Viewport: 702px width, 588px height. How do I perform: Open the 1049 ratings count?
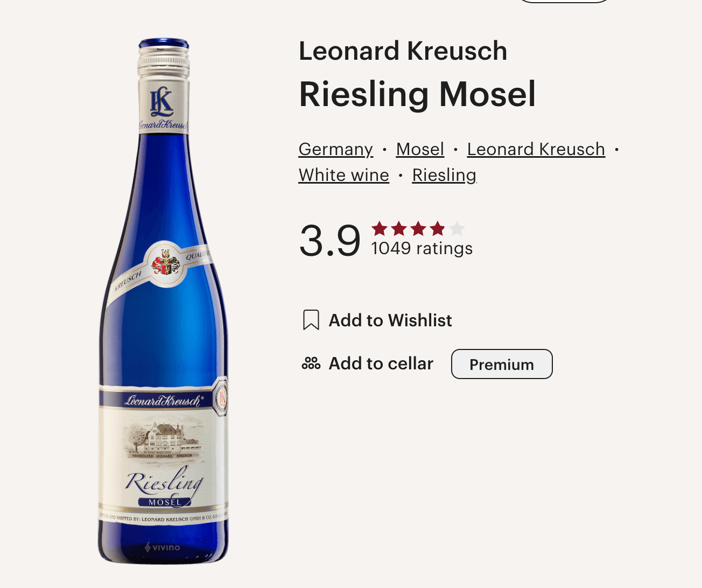click(422, 248)
